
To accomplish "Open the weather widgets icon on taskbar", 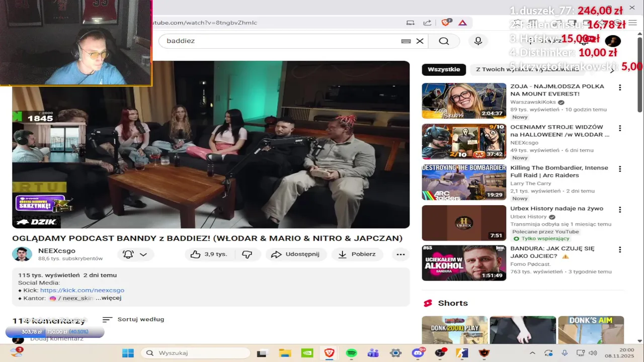I will (17, 352).
